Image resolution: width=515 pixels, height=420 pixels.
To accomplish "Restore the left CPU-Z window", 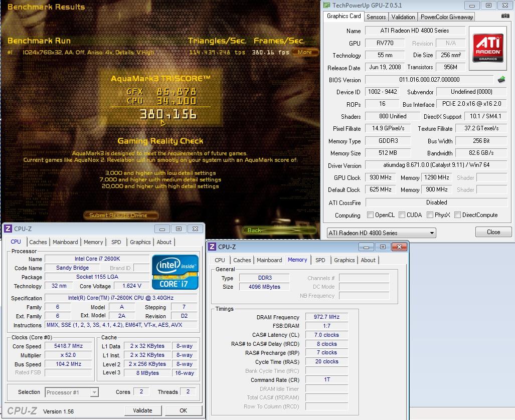I will [179, 229].
